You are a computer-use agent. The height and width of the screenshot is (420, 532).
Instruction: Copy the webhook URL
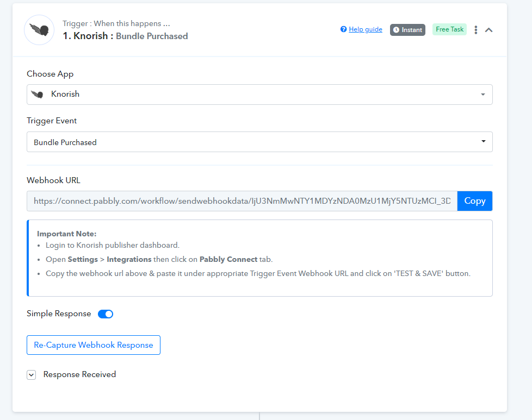click(x=475, y=201)
